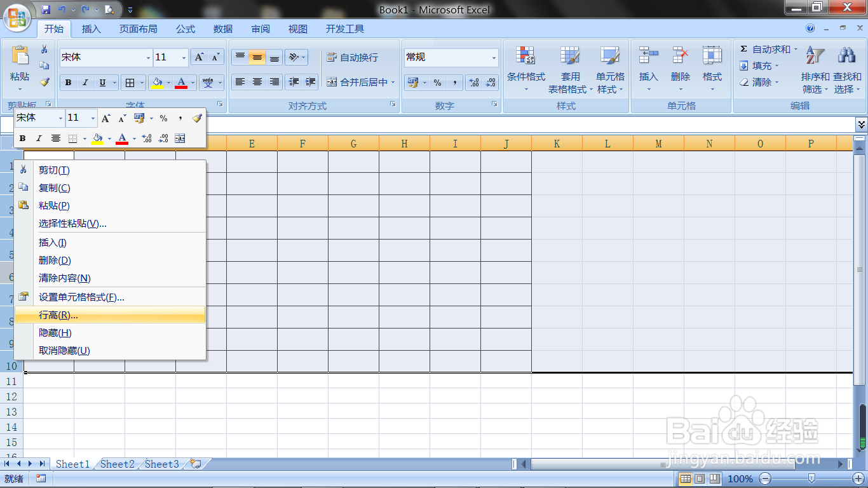Open number format dropdown 常规
This screenshot has height=488, width=868.
click(x=494, y=57)
